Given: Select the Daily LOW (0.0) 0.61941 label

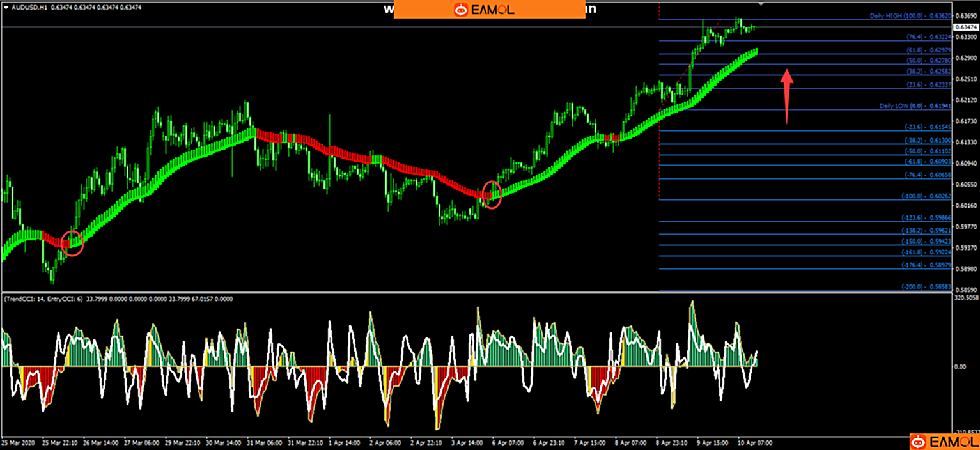Looking at the screenshot, I should point(915,105).
